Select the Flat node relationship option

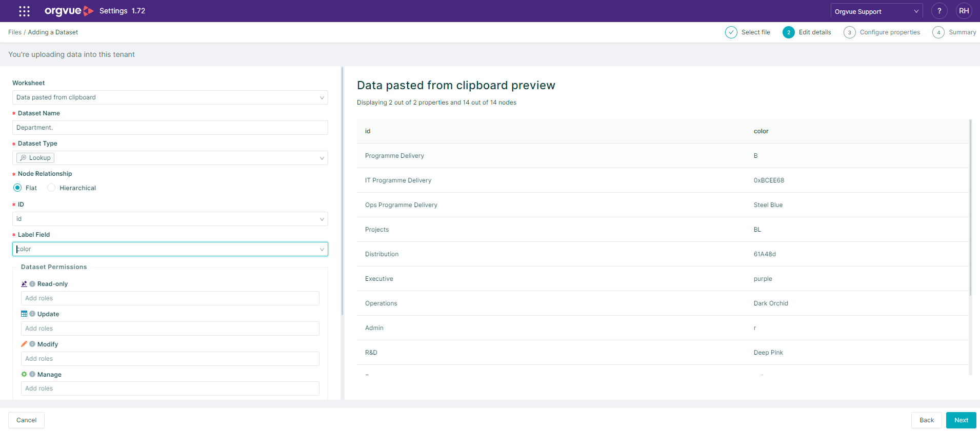[x=17, y=188]
